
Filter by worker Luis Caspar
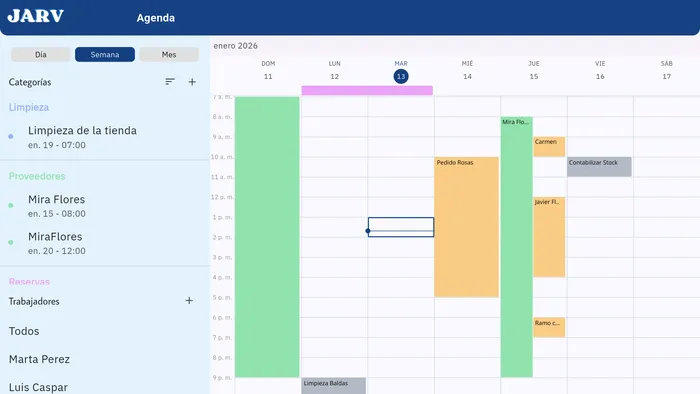pyautogui.click(x=38, y=387)
